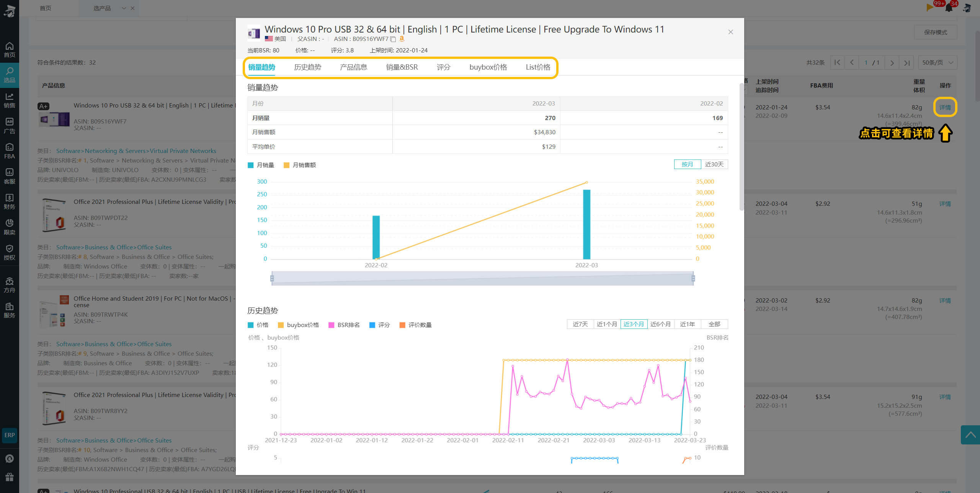
Task: Click the gift icon at sidebar bottom
Action: coord(10,477)
